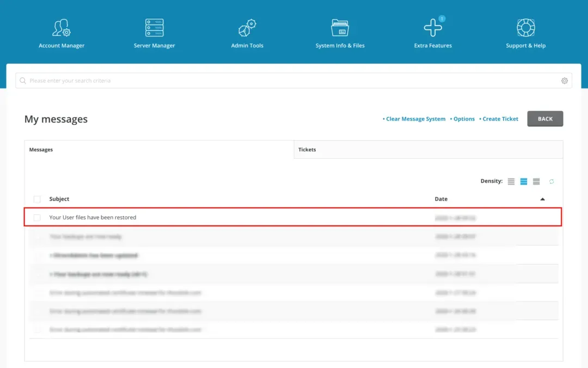Open the Account Manager menu
The image size is (588, 368).
point(62,33)
